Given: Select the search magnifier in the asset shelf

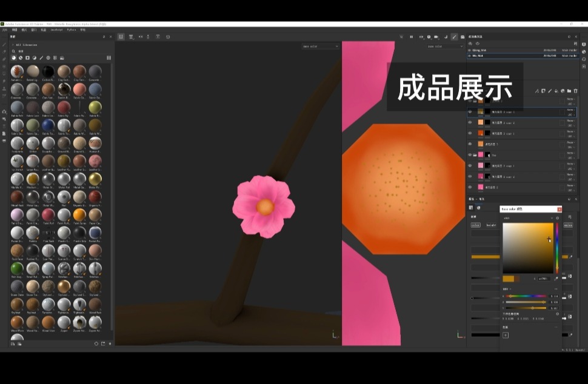Looking at the screenshot, I should pyautogui.click(x=14, y=51).
